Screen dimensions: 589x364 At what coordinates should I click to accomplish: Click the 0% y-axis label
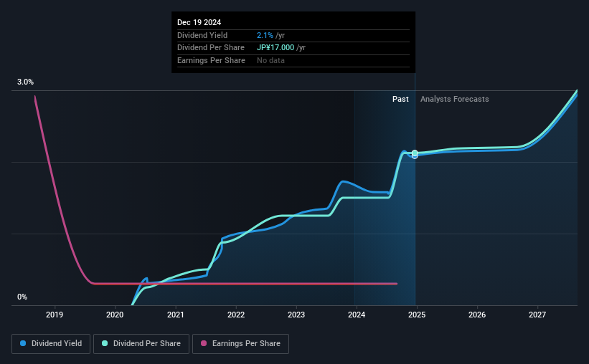coord(22,297)
